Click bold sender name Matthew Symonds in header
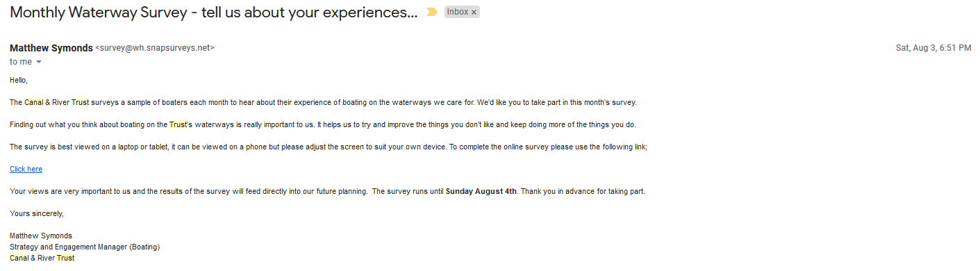 pyautogui.click(x=51, y=48)
